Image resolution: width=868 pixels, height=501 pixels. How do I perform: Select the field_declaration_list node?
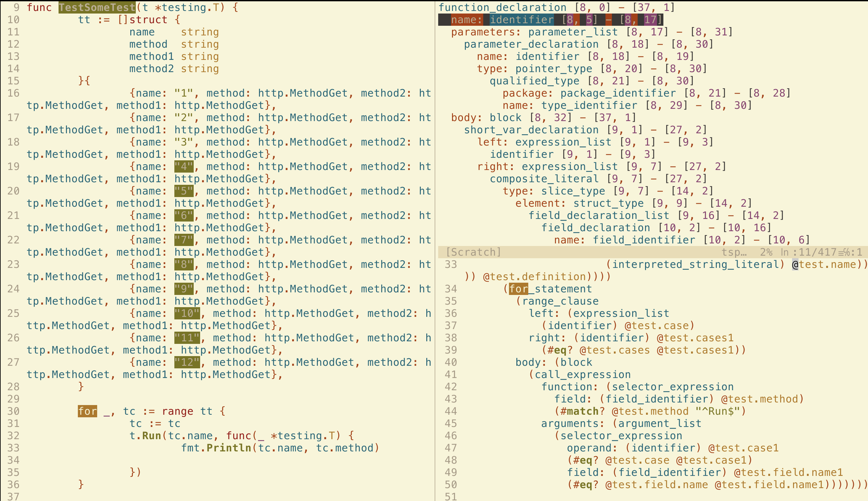click(x=599, y=215)
